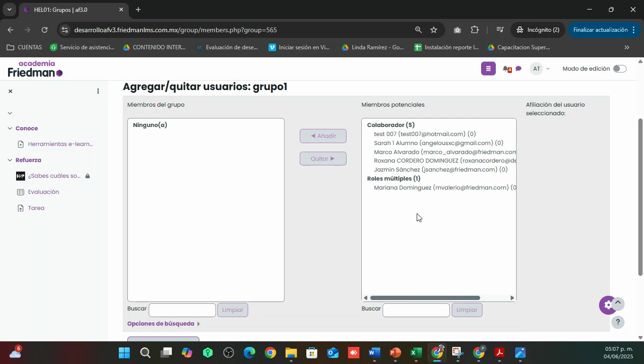Open PowerPoint from the taskbar
Image resolution: width=644 pixels, height=364 pixels.
click(x=395, y=353)
